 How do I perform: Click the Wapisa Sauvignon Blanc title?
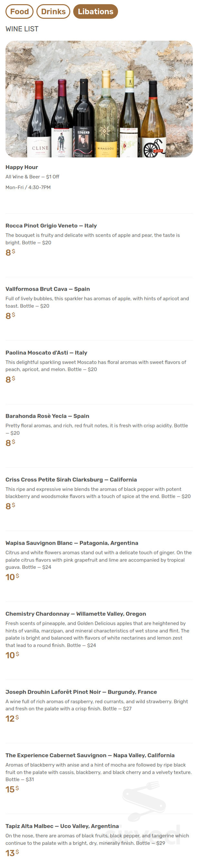(72, 543)
